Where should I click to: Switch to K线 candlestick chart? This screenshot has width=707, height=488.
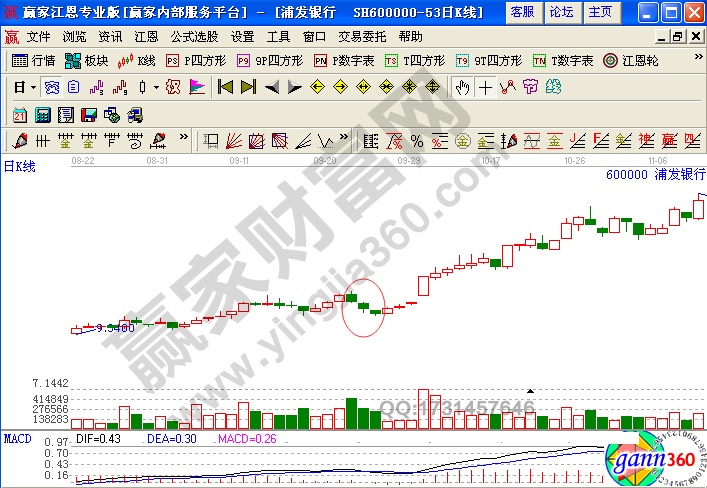pos(138,61)
